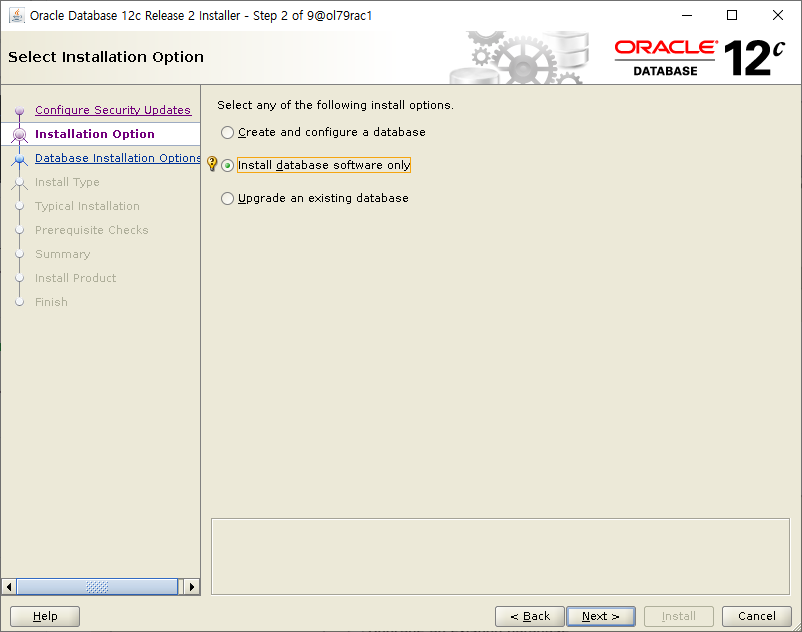Close the installer window
This screenshot has height=632, width=802.
(x=777, y=15)
